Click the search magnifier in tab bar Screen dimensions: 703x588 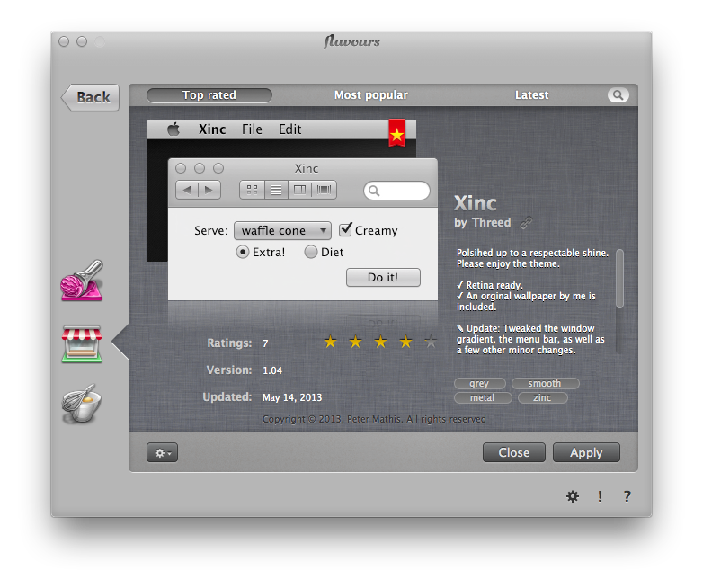618,95
